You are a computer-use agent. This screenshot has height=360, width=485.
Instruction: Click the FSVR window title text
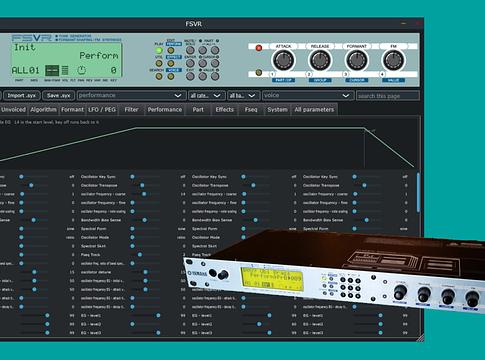click(194, 24)
